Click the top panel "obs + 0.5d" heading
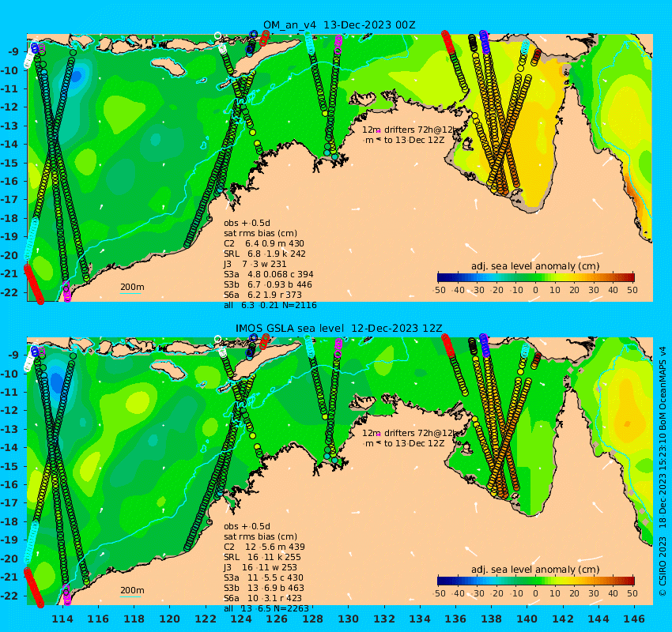This screenshot has height=632, width=672. coord(247,223)
